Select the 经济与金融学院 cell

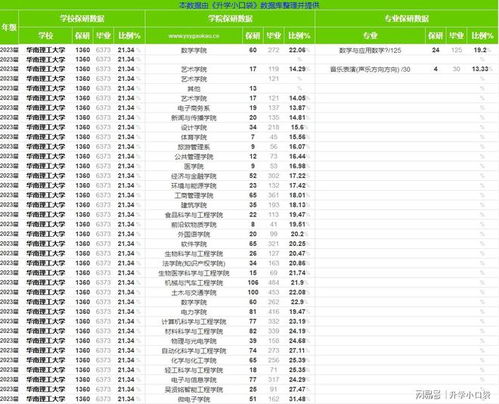pyautogui.click(x=194, y=176)
